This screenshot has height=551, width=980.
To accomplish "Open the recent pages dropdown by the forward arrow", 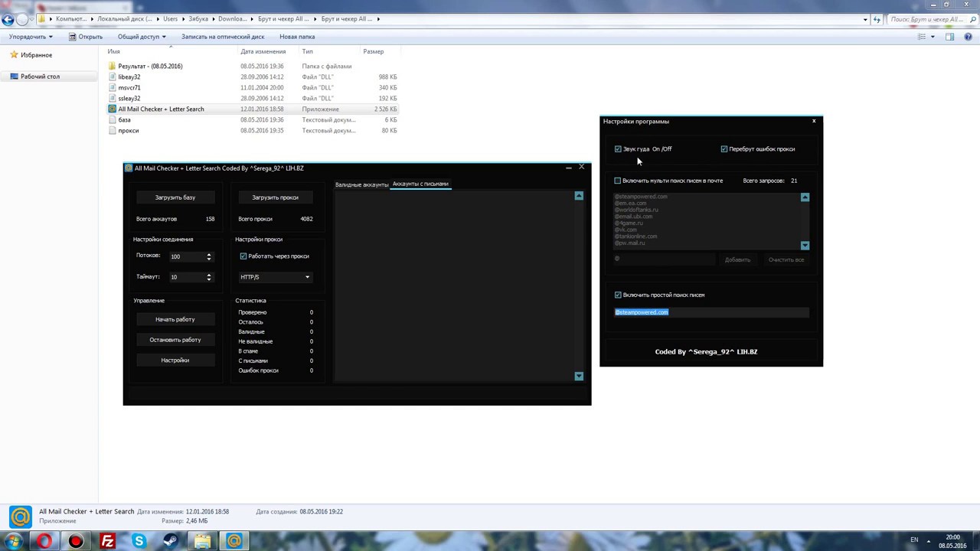I will pos(33,19).
